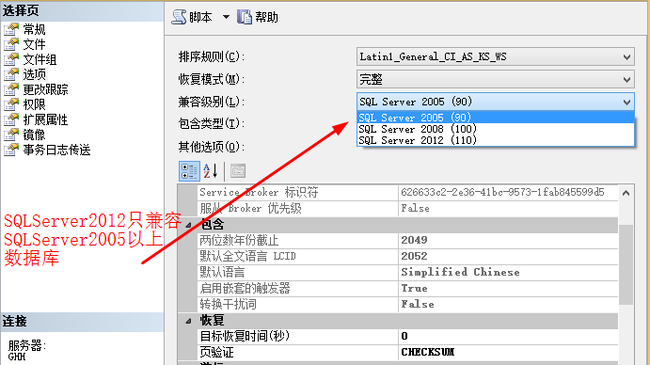650x365 pixels.
Task: Open the 文件 page
Action: click(x=34, y=44)
